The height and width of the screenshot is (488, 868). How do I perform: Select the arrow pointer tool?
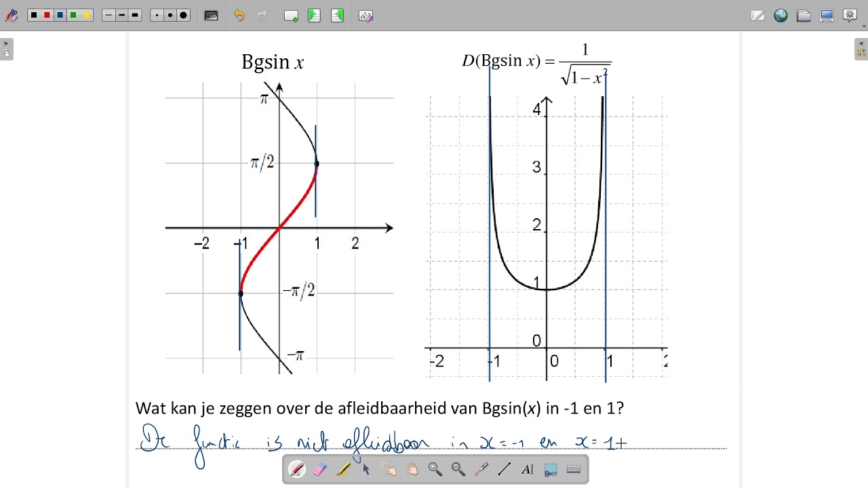tap(366, 469)
